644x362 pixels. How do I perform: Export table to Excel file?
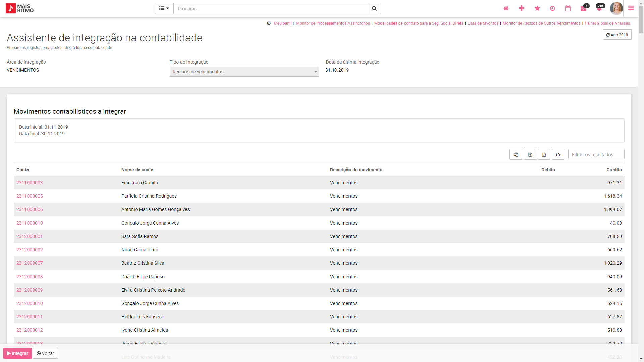coord(530,155)
